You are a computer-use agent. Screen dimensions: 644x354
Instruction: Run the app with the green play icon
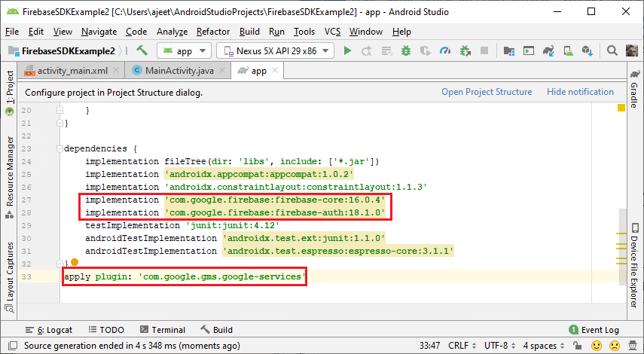click(x=347, y=51)
